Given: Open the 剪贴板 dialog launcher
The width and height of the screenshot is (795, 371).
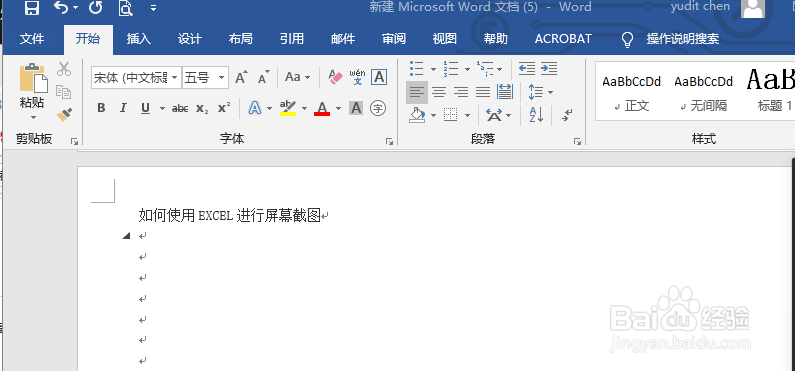Looking at the screenshot, I should click(x=75, y=141).
